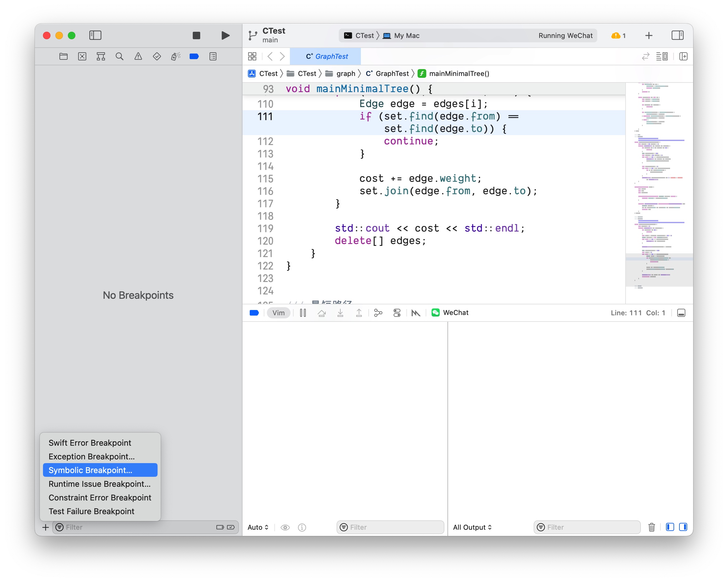
Task: Open the Project navigator
Action: click(64, 56)
